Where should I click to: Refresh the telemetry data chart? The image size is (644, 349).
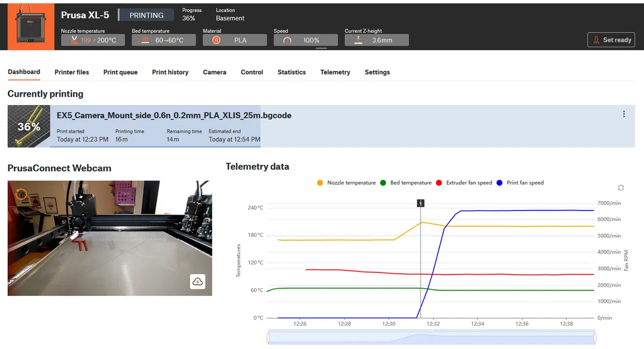tap(621, 188)
